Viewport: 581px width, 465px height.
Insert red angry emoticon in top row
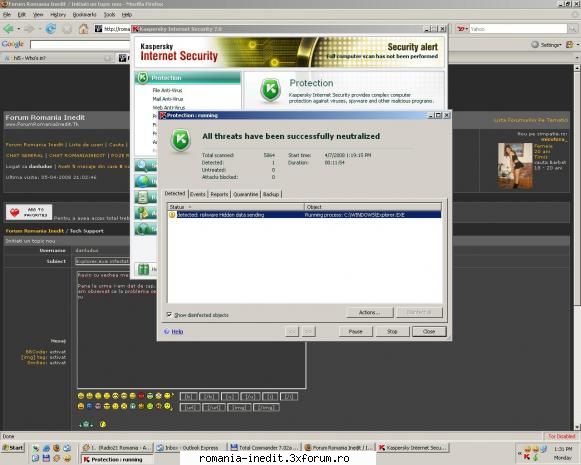141,396
